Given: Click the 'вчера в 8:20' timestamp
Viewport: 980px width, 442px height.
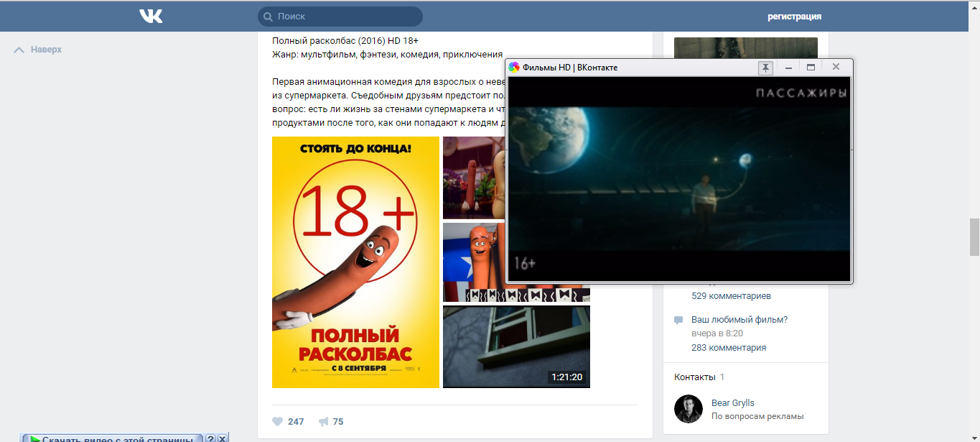Looking at the screenshot, I should pos(717,333).
